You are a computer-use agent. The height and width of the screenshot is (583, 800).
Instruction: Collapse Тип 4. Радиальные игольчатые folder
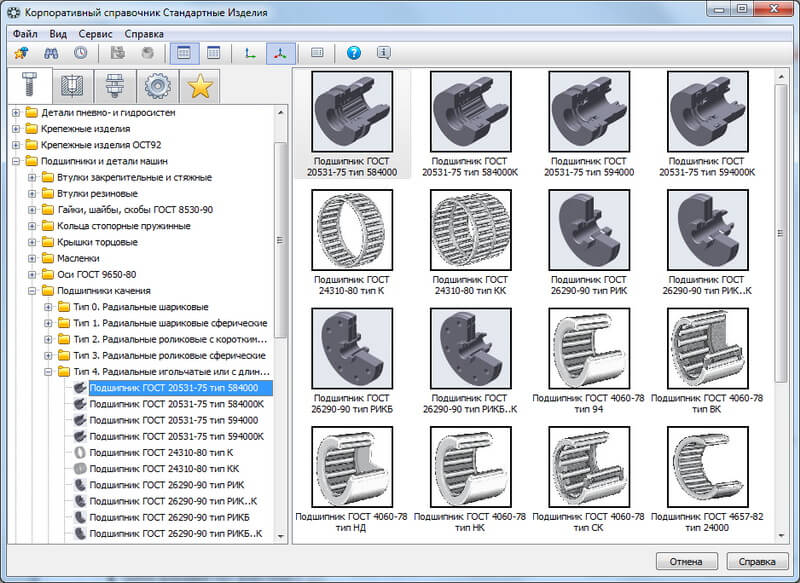(x=48, y=372)
